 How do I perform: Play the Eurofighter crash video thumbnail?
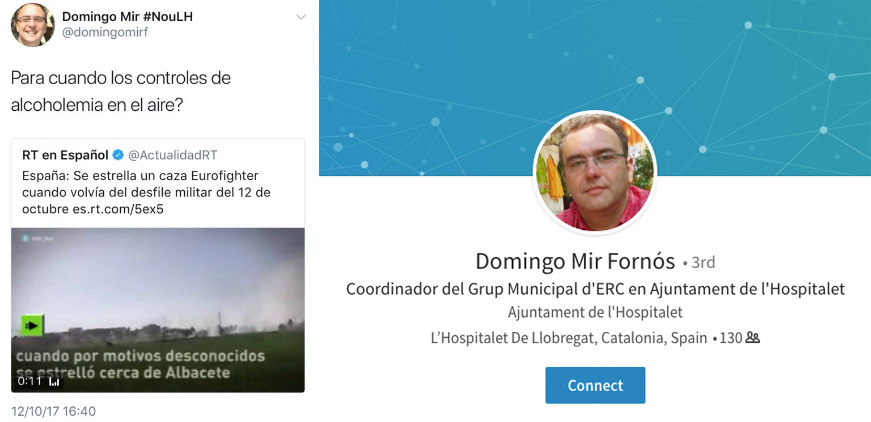[x=158, y=310]
